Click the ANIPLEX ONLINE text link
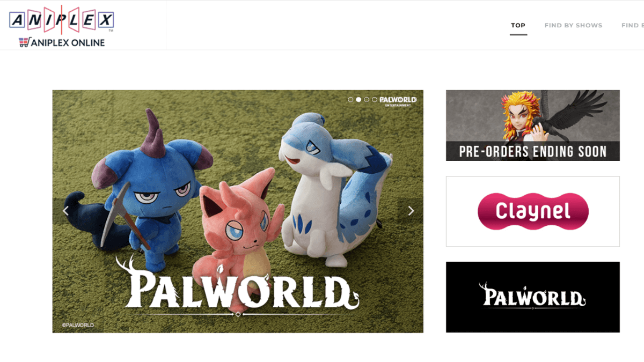 68,42
